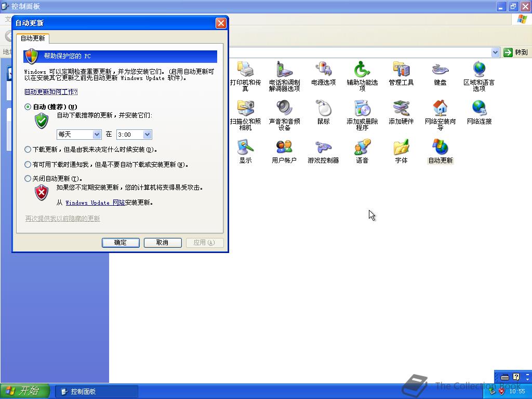Click the 控制面板 taskbar button

click(97, 392)
